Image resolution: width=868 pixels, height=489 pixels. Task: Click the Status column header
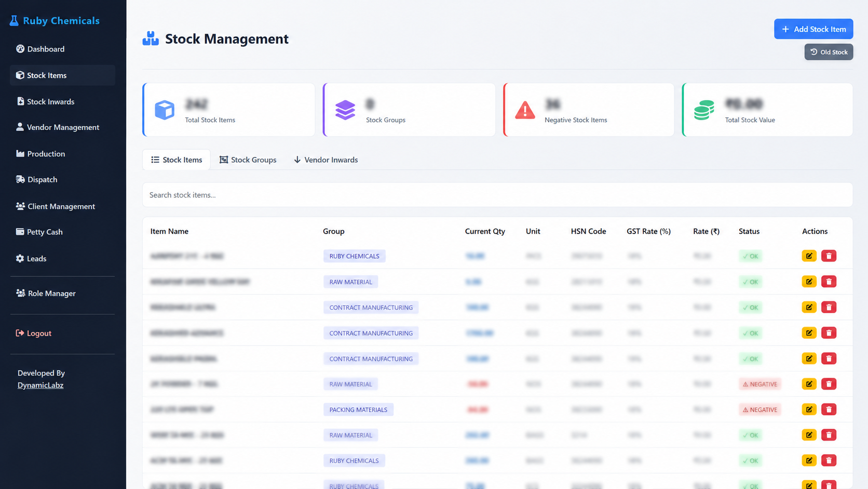[749, 231]
